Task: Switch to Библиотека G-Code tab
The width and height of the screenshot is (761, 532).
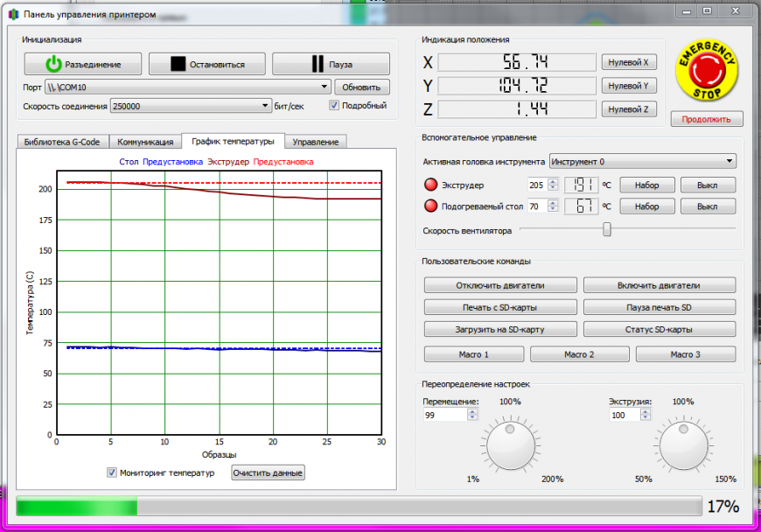Action: click(x=62, y=142)
